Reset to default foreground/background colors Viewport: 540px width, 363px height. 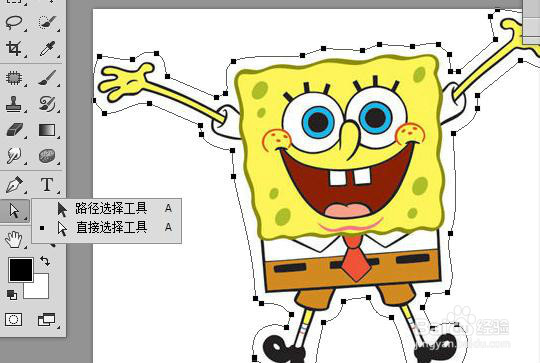pyautogui.click(x=12, y=295)
